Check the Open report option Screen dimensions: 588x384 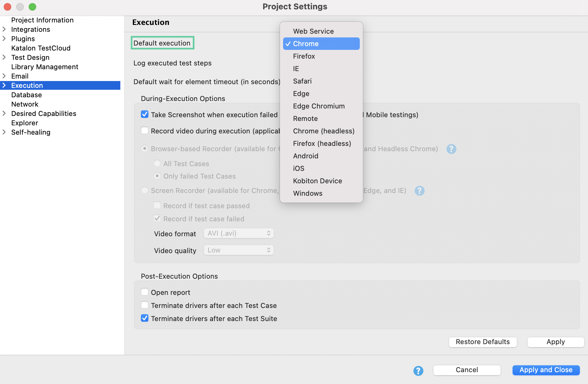tap(145, 292)
